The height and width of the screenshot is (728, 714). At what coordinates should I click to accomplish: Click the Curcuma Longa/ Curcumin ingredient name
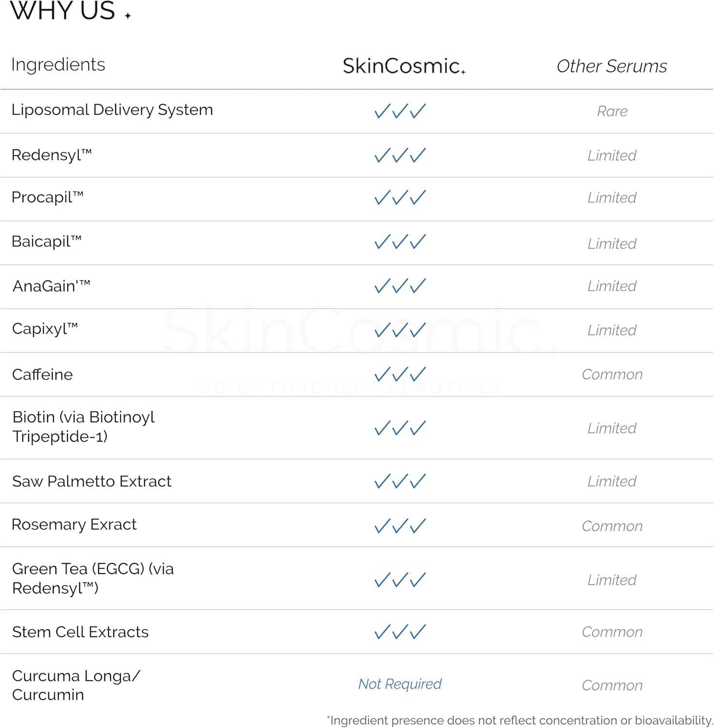(x=76, y=685)
